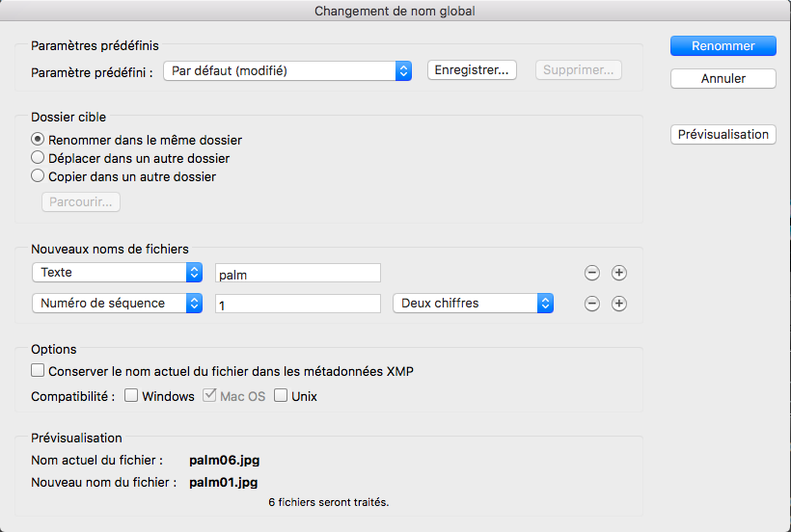Screen dimensions: 791x532
Task: Click the Renommer button
Action: coord(723,45)
